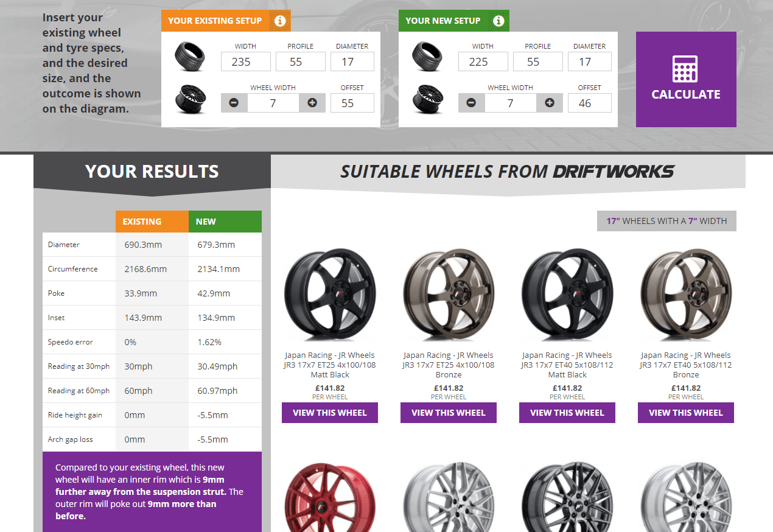Image resolution: width=773 pixels, height=532 pixels.
Task: Open JR3 ET40 Bronze wheel image
Action: coord(686,295)
